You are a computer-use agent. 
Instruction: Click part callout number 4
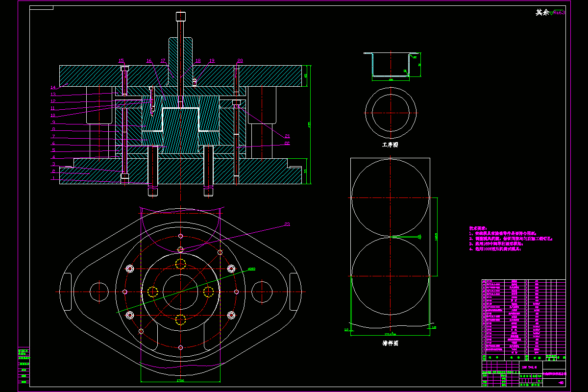53,157
